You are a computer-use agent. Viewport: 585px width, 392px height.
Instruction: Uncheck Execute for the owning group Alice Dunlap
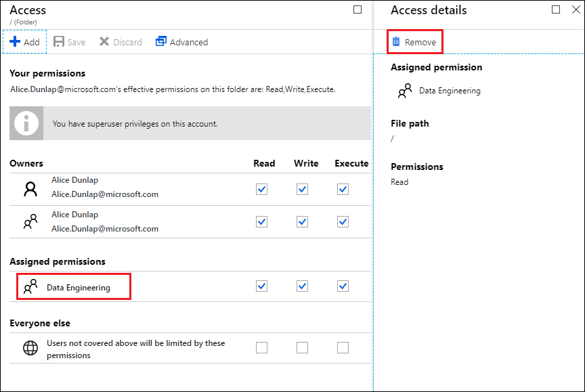pyautogui.click(x=343, y=221)
